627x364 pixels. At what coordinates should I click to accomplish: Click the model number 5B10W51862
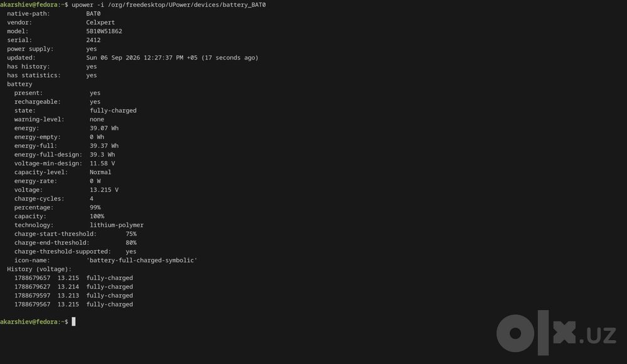[104, 31]
